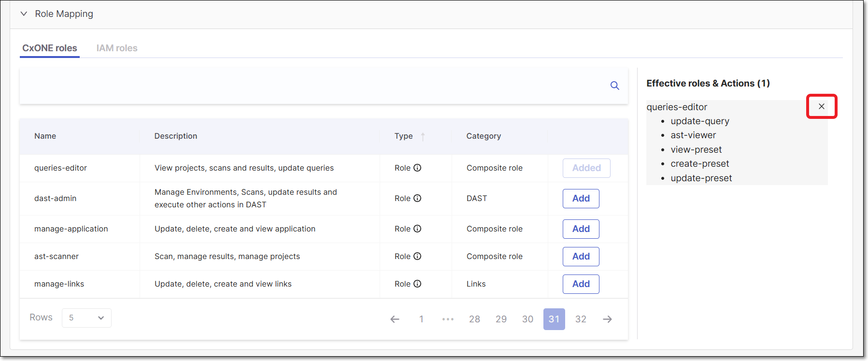Viewport: 868px width, 361px height.
Task: Show info for manage-application Role type
Action: 417,229
